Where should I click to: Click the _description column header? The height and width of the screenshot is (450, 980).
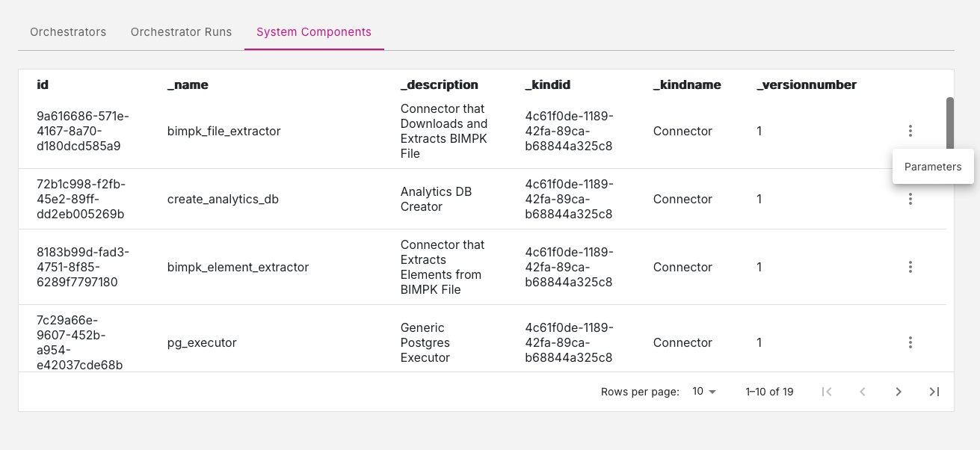pos(439,84)
